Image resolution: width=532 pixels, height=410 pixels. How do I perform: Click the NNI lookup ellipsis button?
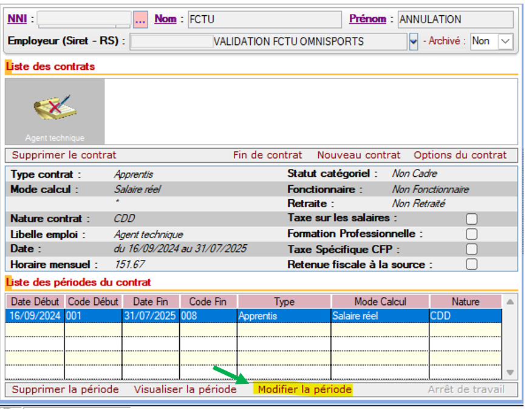(140, 19)
